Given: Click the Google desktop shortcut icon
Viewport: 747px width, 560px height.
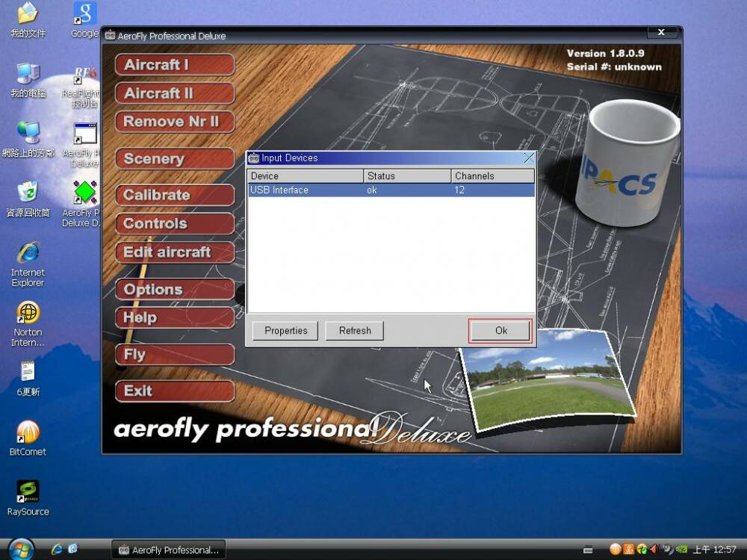Looking at the screenshot, I should pyautogui.click(x=85, y=13).
